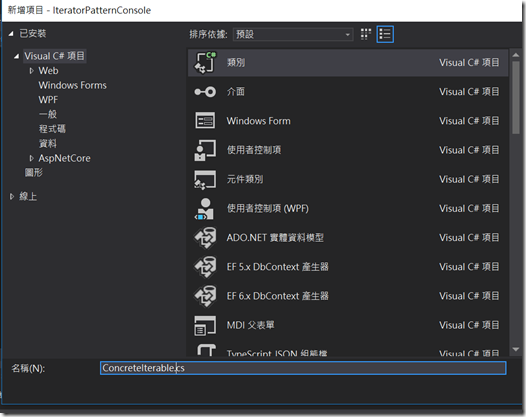The width and height of the screenshot is (526, 417).
Task: Click the template list scroll down arrow
Action: coord(516,349)
